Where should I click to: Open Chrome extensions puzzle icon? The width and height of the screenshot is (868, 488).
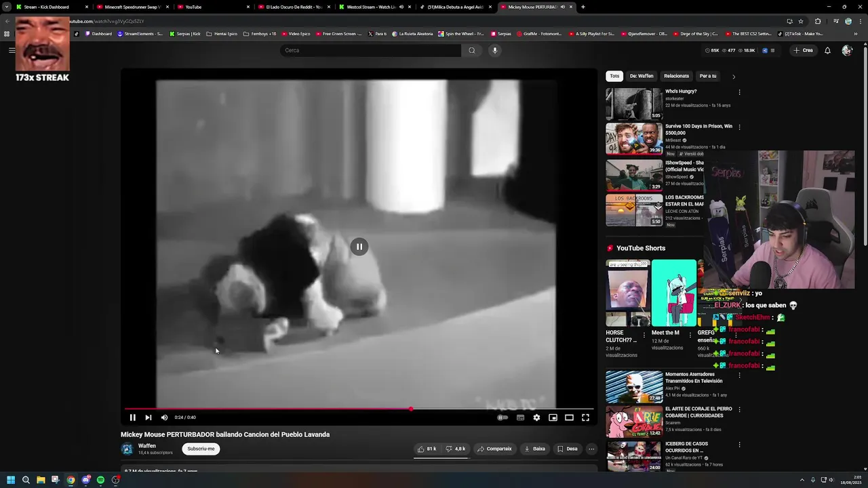click(x=818, y=21)
